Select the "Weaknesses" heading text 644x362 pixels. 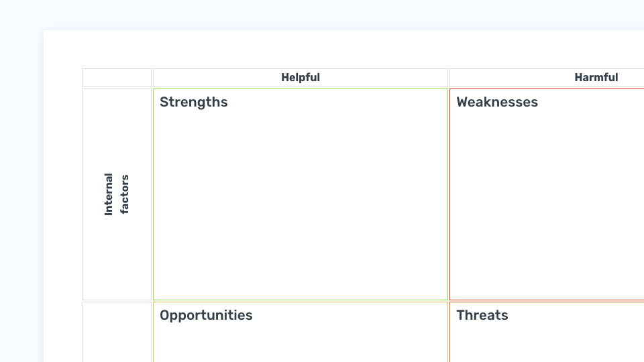[497, 102]
